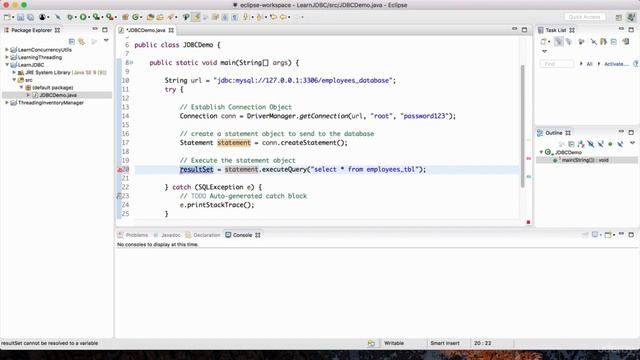
Task: Collapse JDBCDemo class in Outline
Action: point(541,152)
